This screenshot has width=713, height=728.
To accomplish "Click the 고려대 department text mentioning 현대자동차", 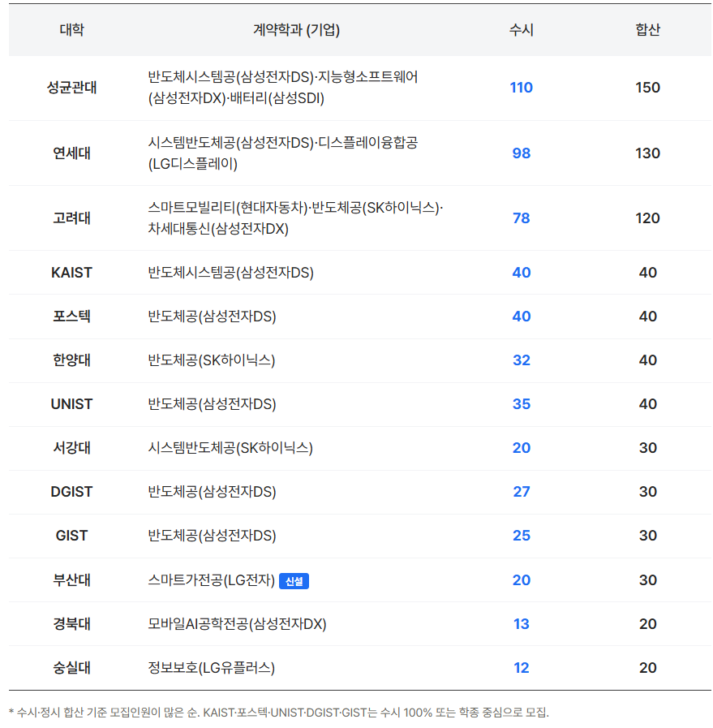I will pyautogui.click(x=295, y=218).
